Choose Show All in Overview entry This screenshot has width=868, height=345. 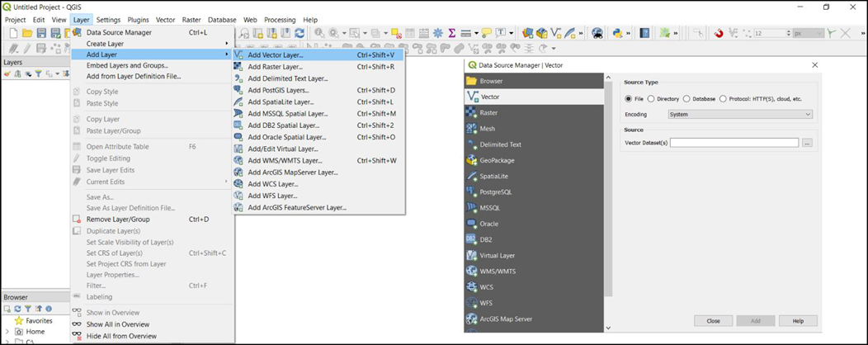coord(152,324)
